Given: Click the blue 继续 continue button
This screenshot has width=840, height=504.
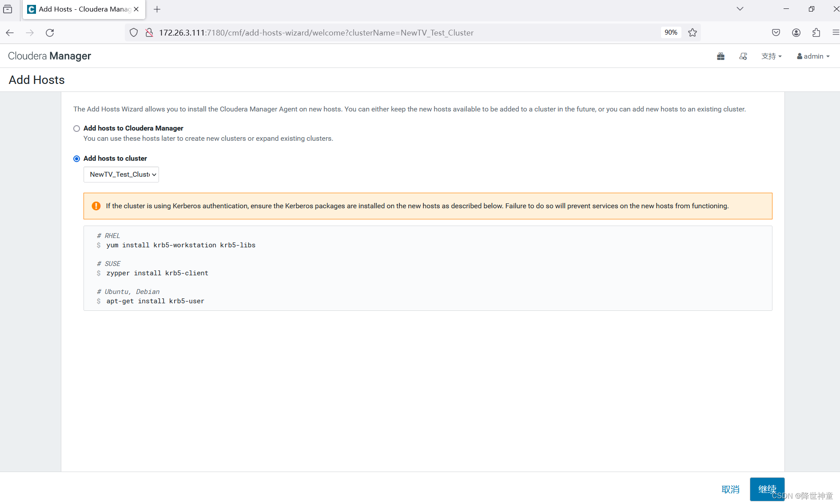Looking at the screenshot, I should point(767,489).
